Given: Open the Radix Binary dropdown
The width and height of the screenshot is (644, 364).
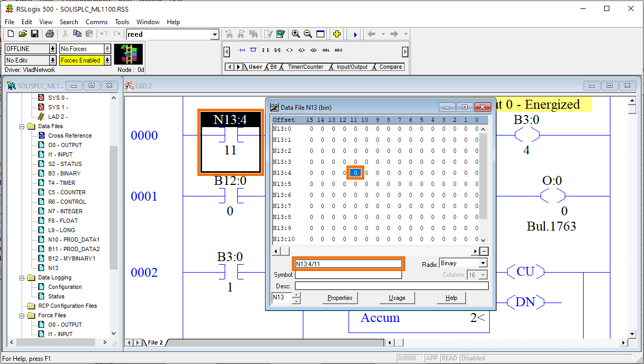Looking at the screenshot, I should 483,263.
